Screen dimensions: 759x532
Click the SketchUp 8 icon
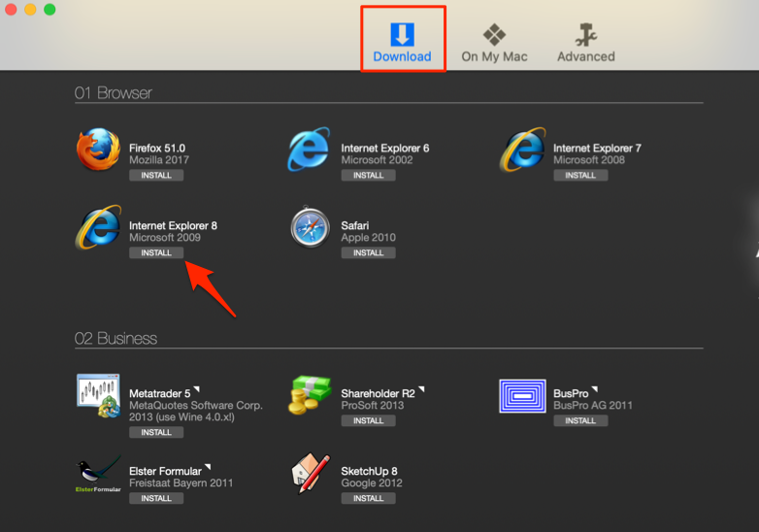[x=311, y=474]
